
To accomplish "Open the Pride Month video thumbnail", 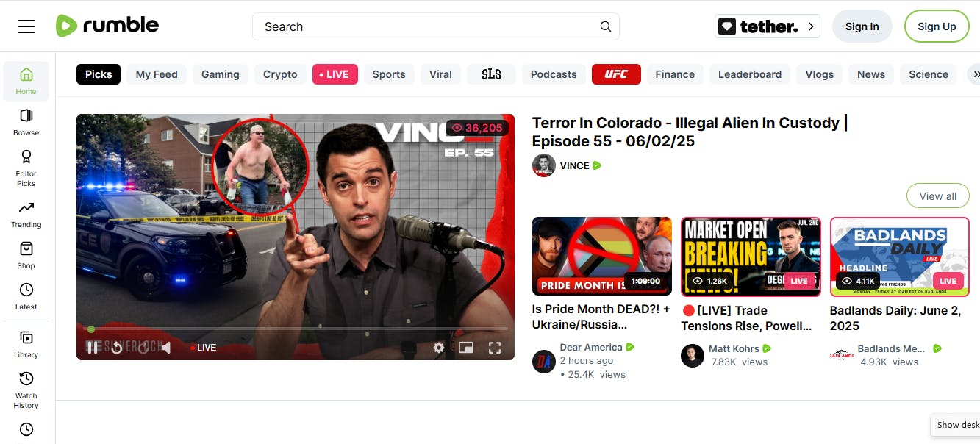I will pos(602,257).
